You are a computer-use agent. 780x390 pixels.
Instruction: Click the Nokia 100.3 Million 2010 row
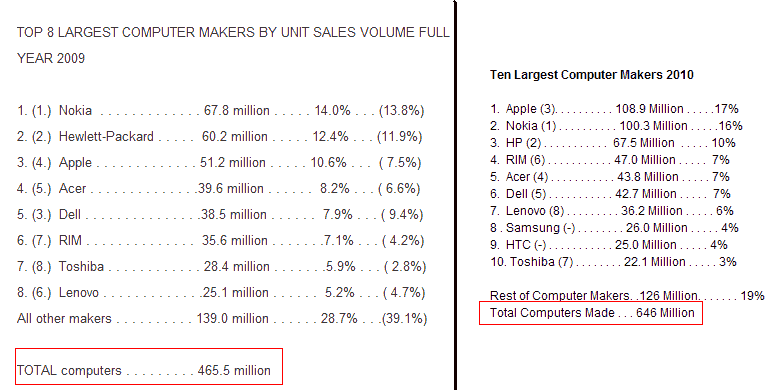coord(616,125)
